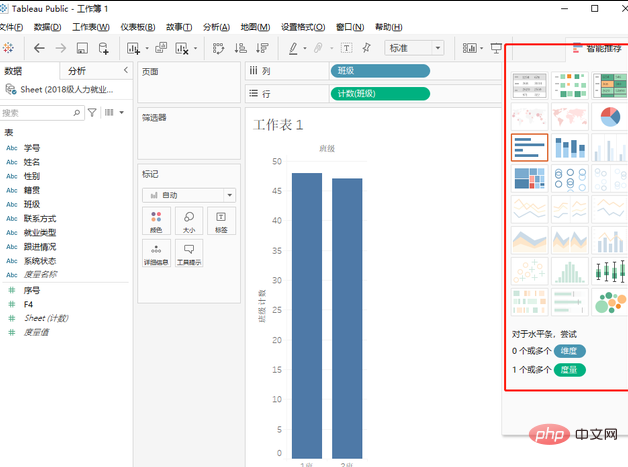Viewport: 628px width, 467px height.
Task: Select the 就业类型 field
Action: [40, 233]
